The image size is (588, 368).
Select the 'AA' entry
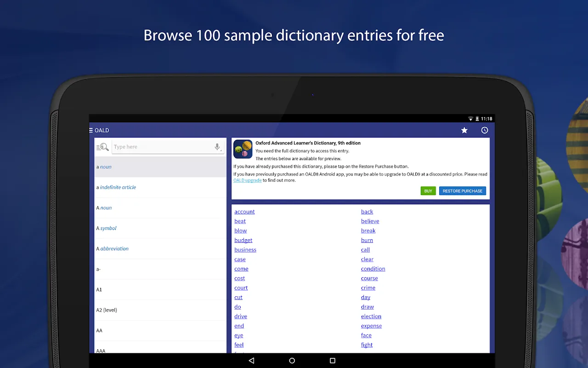click(160, 331)
